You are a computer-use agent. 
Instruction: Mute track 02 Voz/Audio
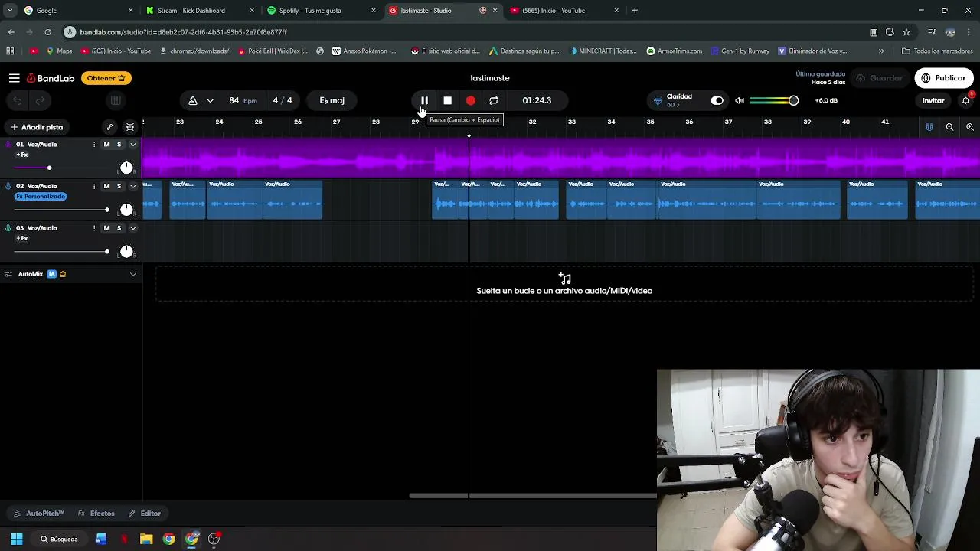106,186
